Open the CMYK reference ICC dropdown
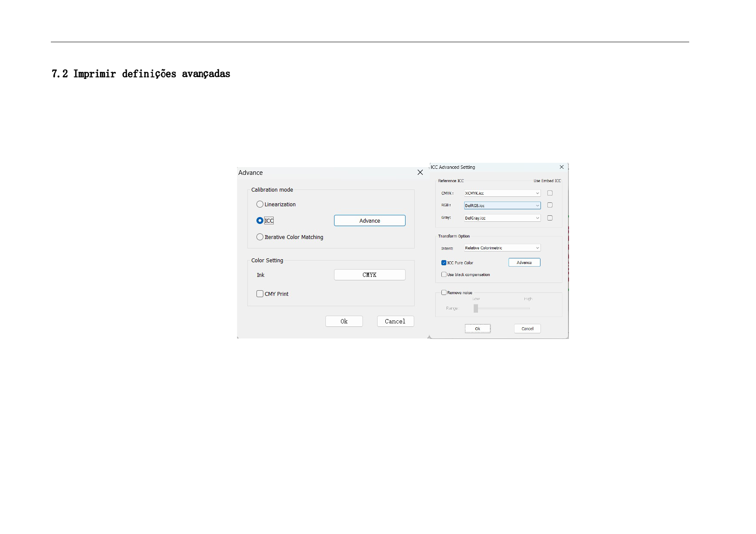Viewport: 756px width, 534px height. click(x=502, y=193)
